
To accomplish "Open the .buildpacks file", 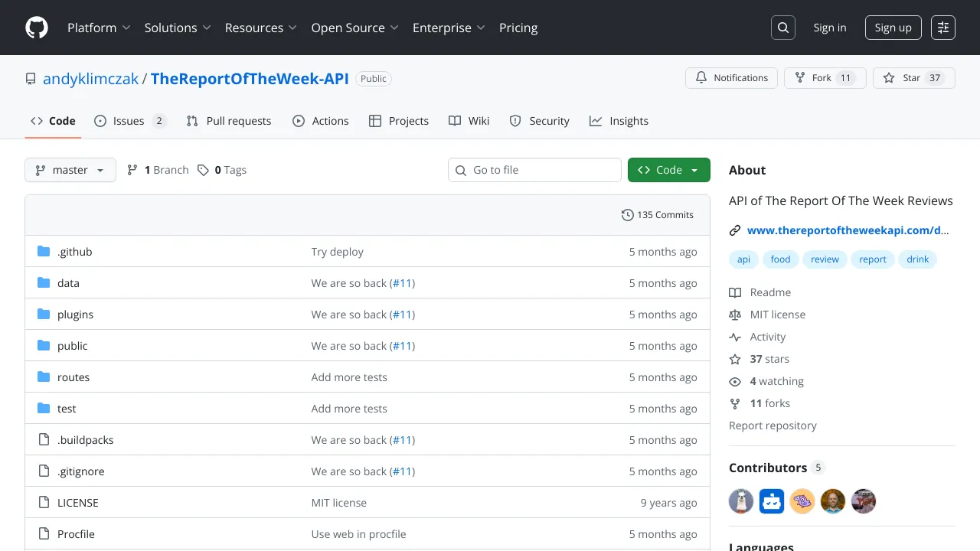I will pyautogui.click(x=85, y=440).
